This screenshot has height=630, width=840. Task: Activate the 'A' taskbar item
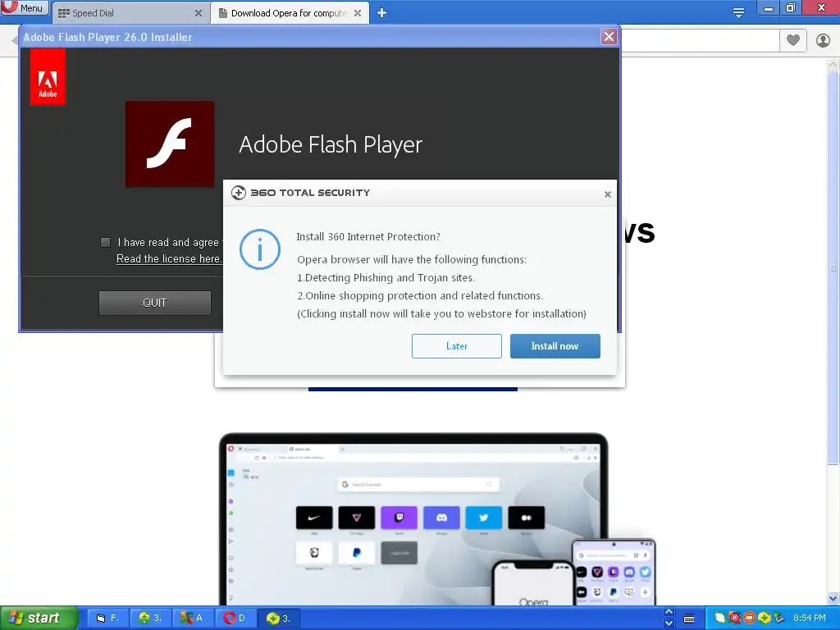tap(193, 618)
